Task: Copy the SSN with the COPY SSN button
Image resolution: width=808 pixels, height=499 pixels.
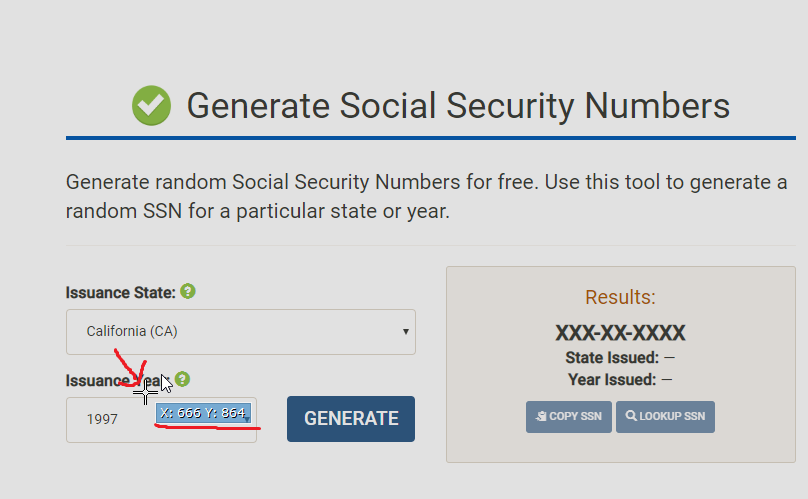Action: 568,416
